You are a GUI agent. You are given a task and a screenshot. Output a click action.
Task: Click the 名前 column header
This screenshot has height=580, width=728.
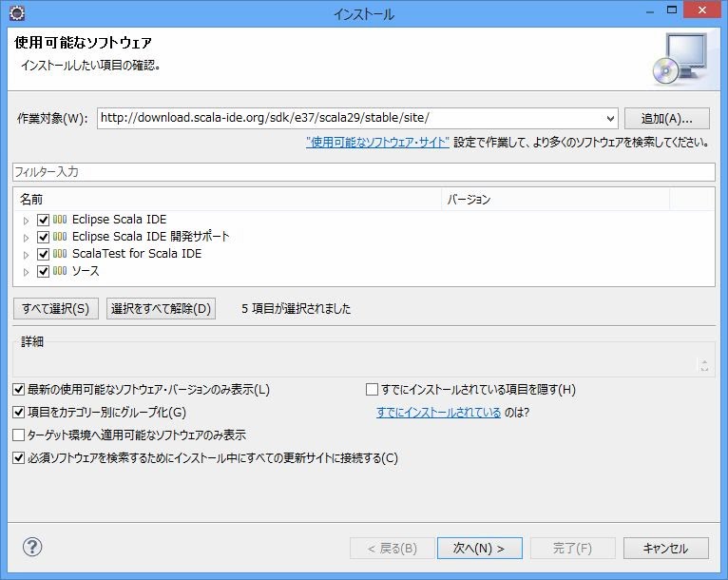(x=228, y=200)
